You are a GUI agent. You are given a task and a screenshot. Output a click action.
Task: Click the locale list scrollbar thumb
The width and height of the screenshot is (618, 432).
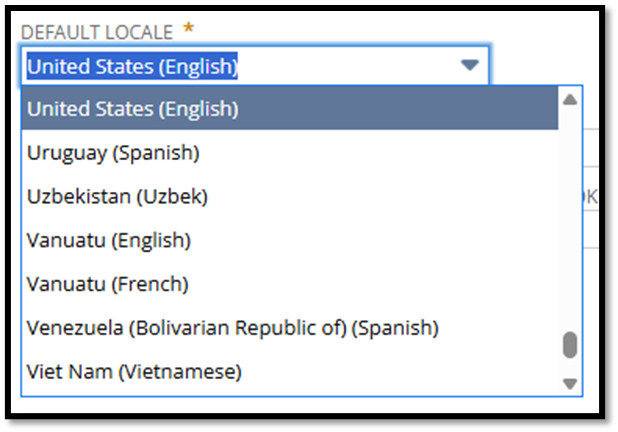point(570,345)
